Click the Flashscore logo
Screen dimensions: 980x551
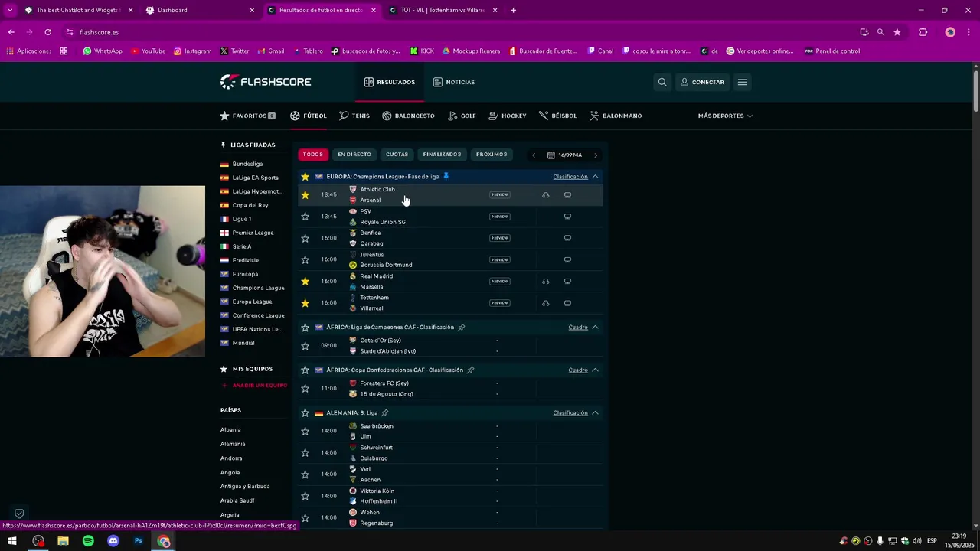[x=266, y=82]
